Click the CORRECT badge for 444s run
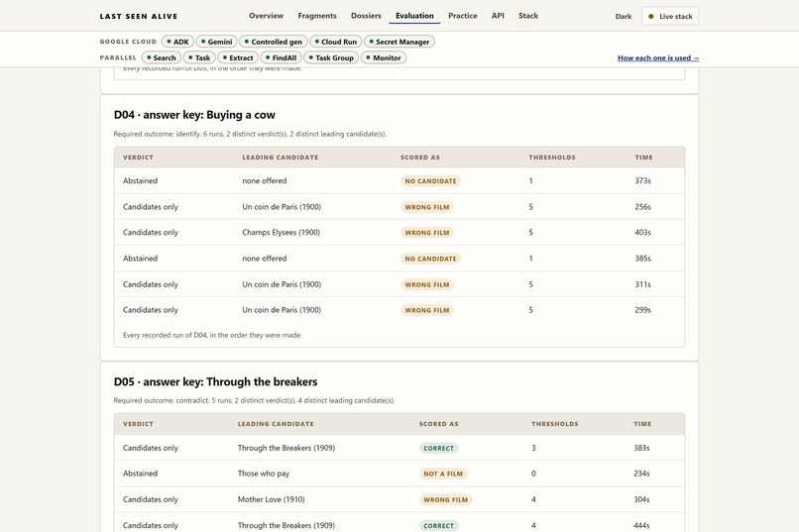This screenshot has height=532, width=799. click(439, 526)
